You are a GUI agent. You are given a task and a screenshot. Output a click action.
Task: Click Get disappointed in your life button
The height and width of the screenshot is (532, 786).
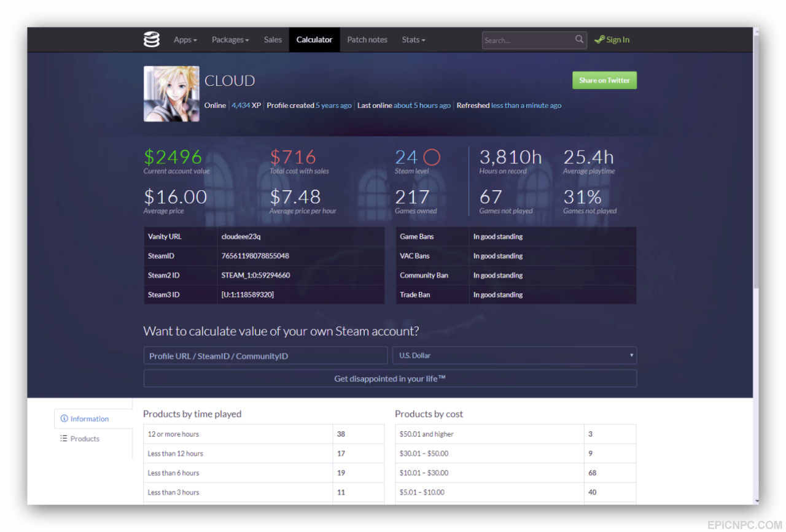click(x=390, y=379)
